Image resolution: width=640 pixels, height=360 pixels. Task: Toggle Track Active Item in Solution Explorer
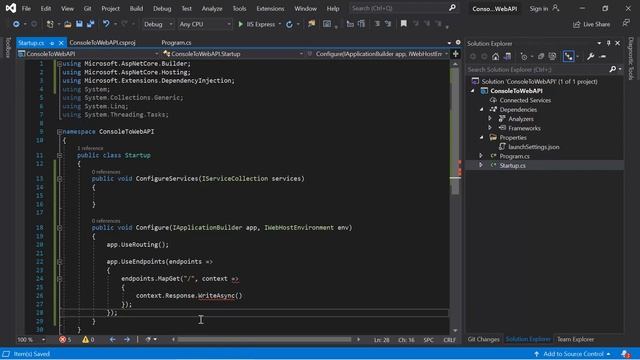click(x=569, y=57)
